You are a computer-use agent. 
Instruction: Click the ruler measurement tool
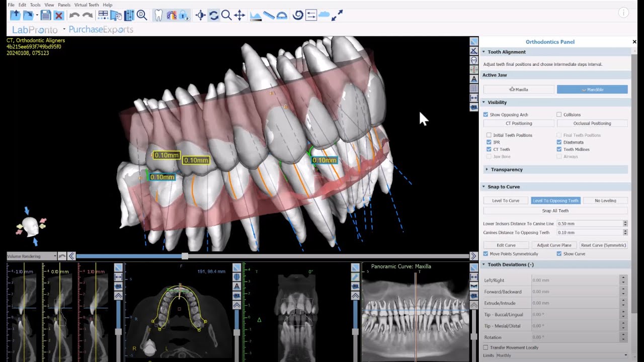[x=269, y=16]
